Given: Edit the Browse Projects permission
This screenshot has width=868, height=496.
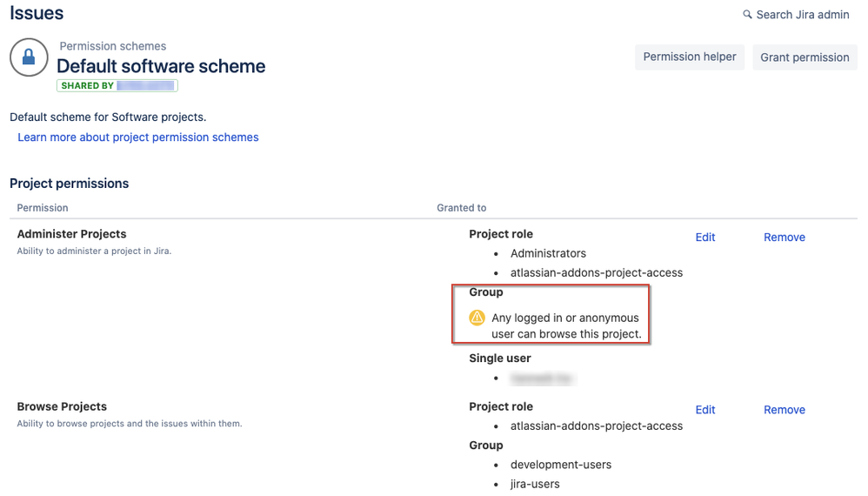Looking at the screenshot, I should click(x=705, y=410).
